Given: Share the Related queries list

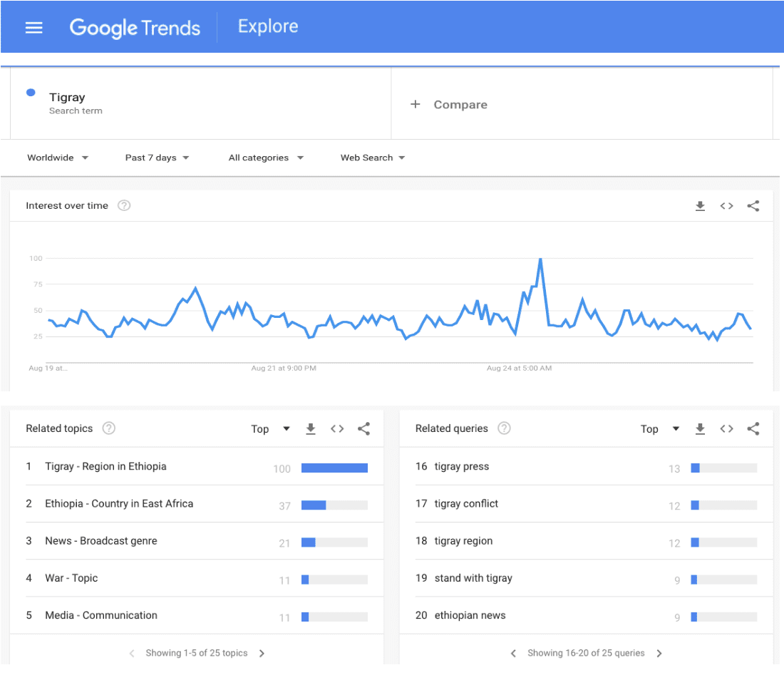Looking at the screenshot, I should click(x=753, y=428).
